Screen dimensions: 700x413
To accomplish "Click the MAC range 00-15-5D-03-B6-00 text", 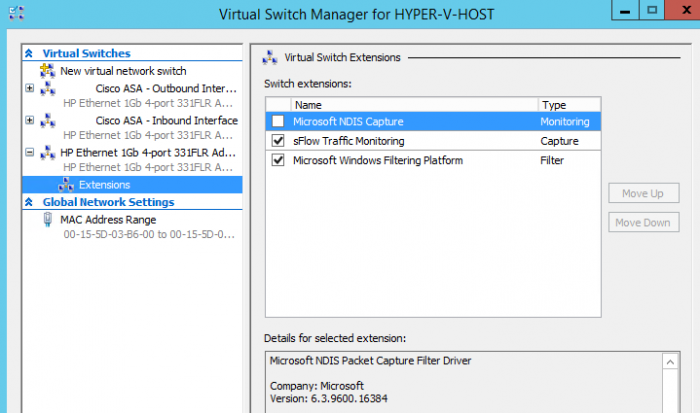I will tap(149, 234).
